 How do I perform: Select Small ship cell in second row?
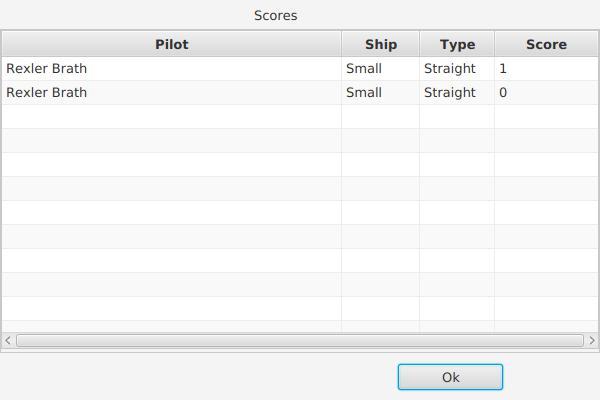380,92
